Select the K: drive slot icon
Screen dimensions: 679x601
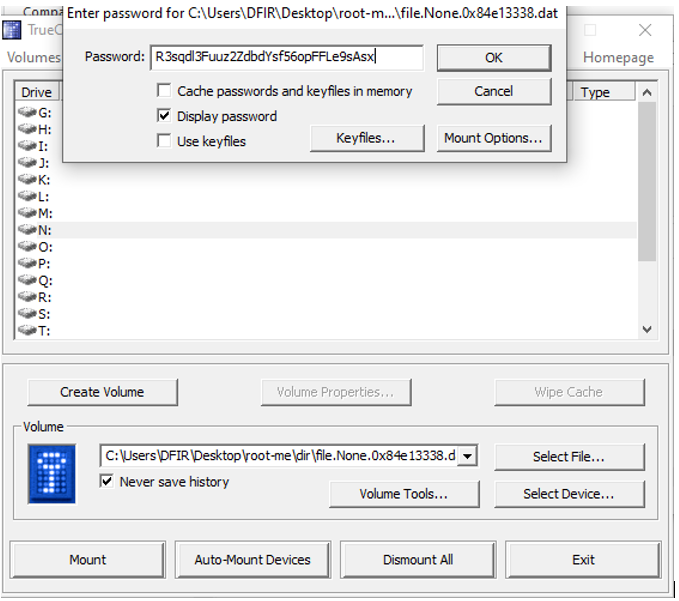coord(27,180)
